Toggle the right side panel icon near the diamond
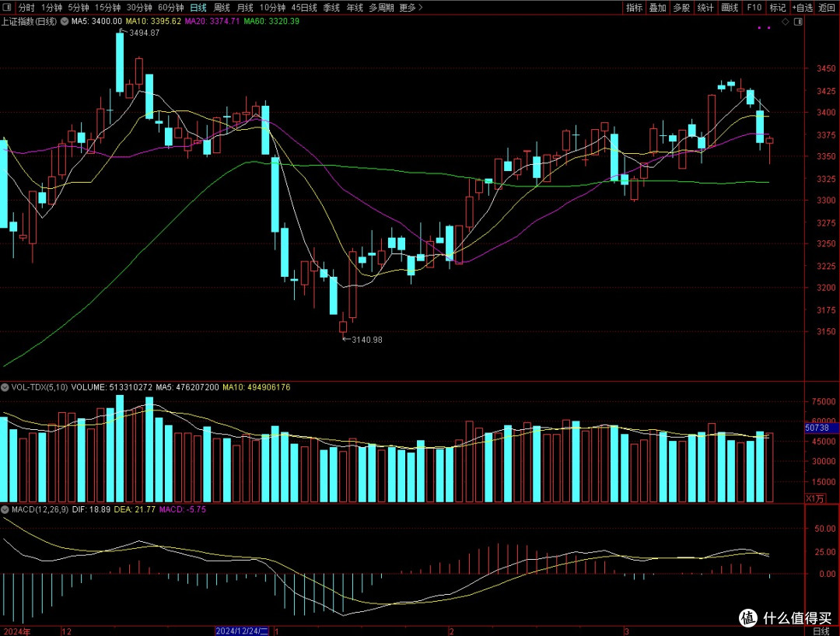 798,22
